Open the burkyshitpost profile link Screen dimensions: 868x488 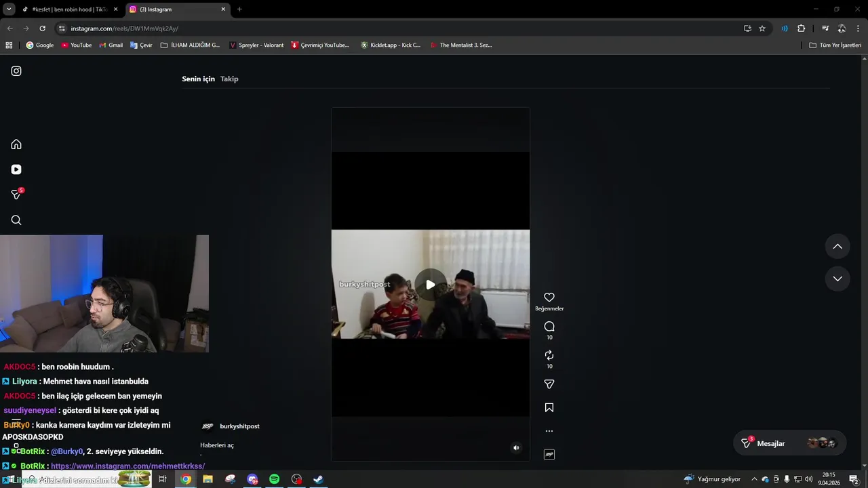point(239,426)
